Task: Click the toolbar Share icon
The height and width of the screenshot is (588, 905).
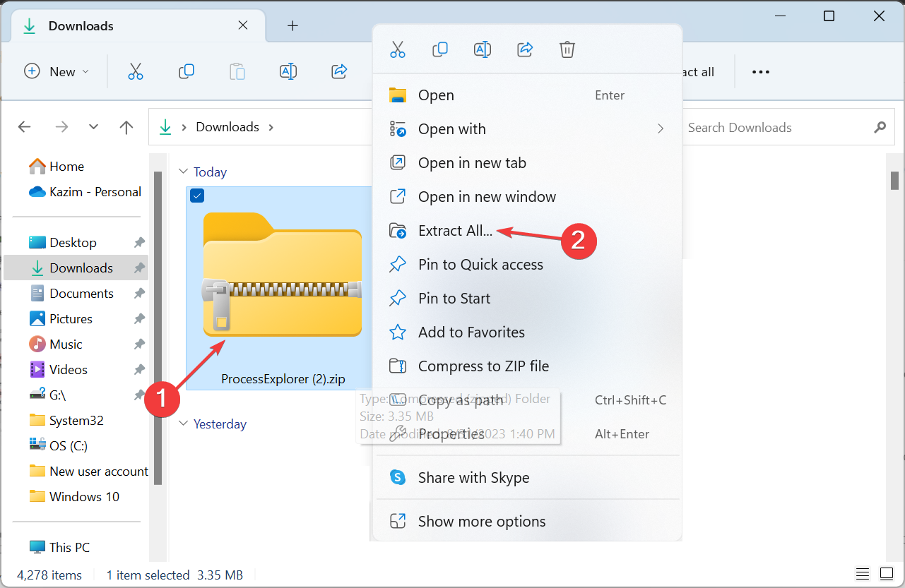Action: [339, 71]
